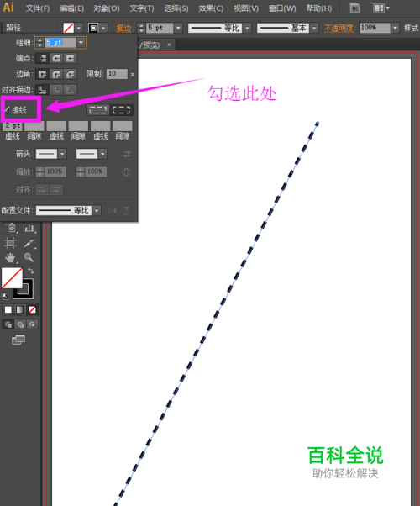Click align dashes to corners icon
Image resolution: width=420 pixels, height=506 pixels.
coord(121,110)
